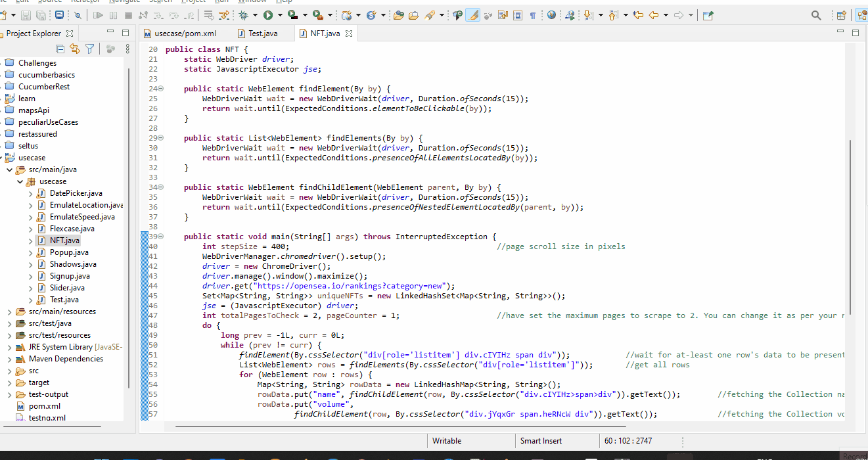Open the Debug dropdown arrow
Image resolution: width=868 pixels, height=460 pixels.
tap(255, 15)
